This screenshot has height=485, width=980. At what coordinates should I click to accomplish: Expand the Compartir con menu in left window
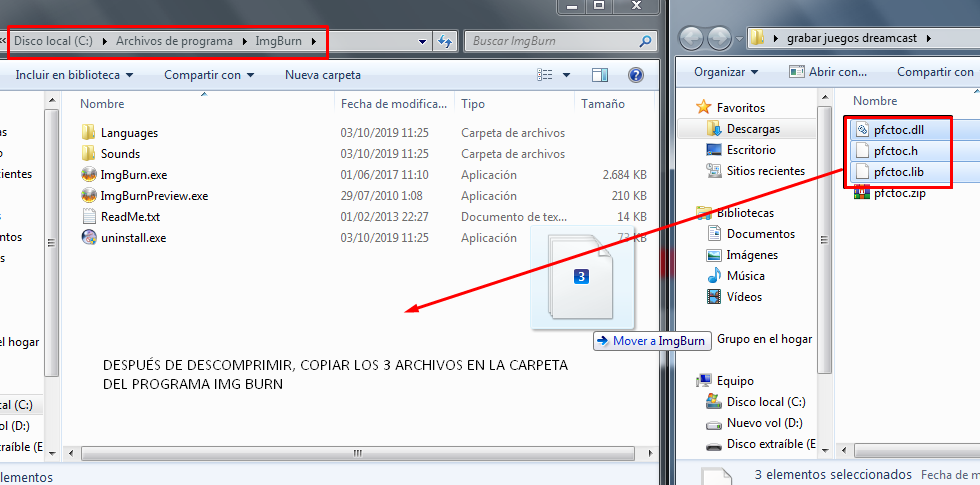[209, 75]
